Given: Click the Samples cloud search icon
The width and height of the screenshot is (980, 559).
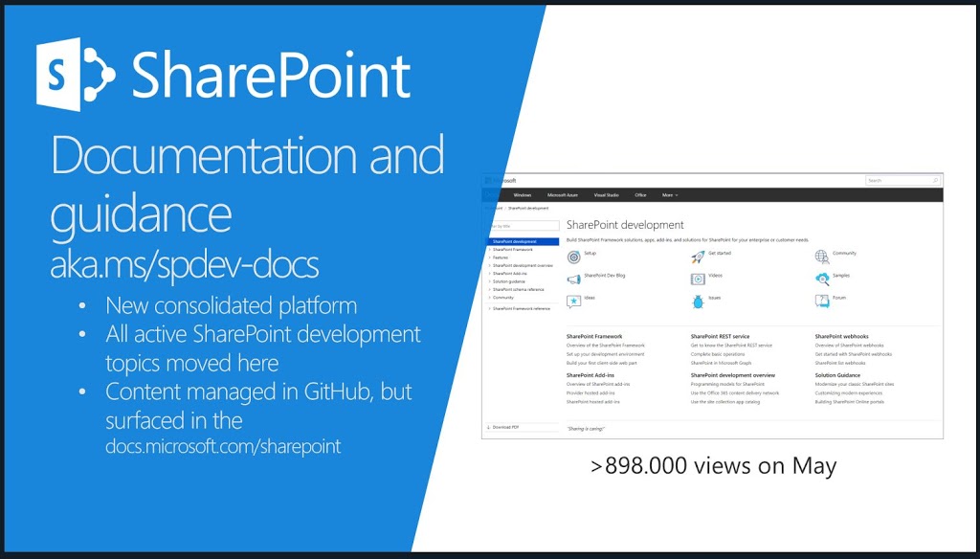Looking at the screenshot, I should point(822,279).
